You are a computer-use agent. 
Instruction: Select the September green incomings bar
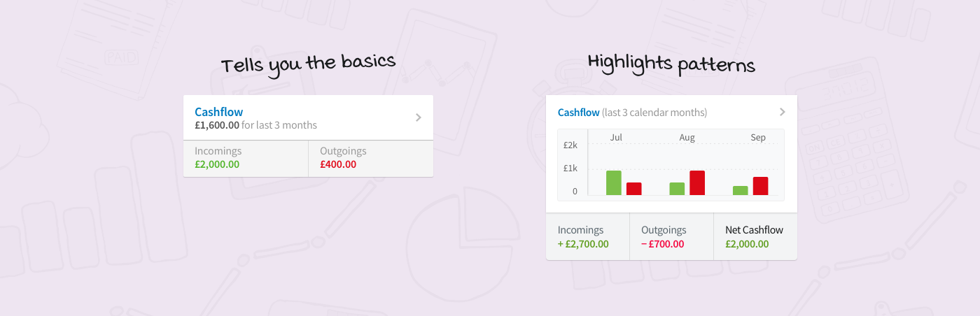point(741,190)
